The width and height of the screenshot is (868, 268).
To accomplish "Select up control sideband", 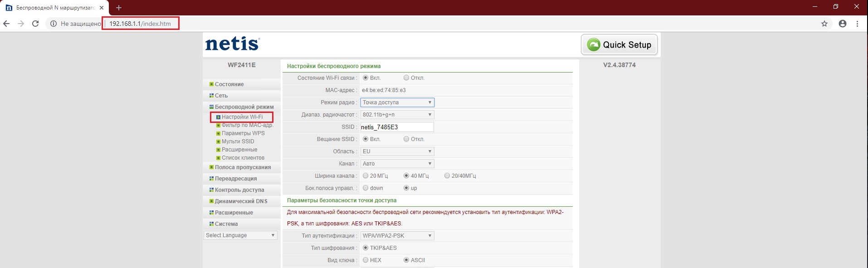I will click(406, 188).
